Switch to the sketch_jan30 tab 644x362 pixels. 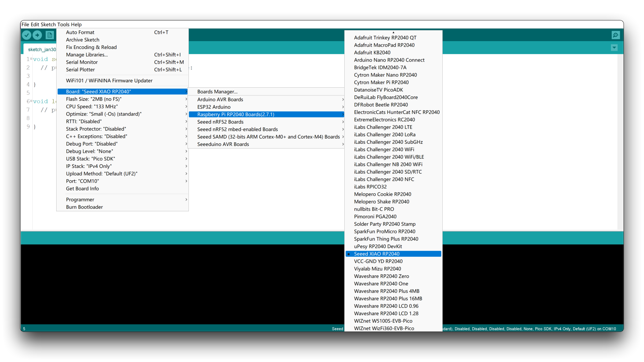click(41, 50)
